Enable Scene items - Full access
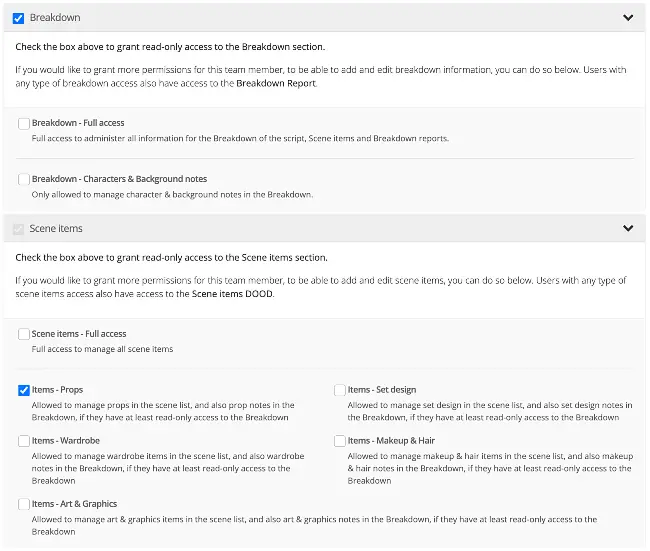Image resolution: width=650 pixels, height=551 pixels. tap(24, 334)
